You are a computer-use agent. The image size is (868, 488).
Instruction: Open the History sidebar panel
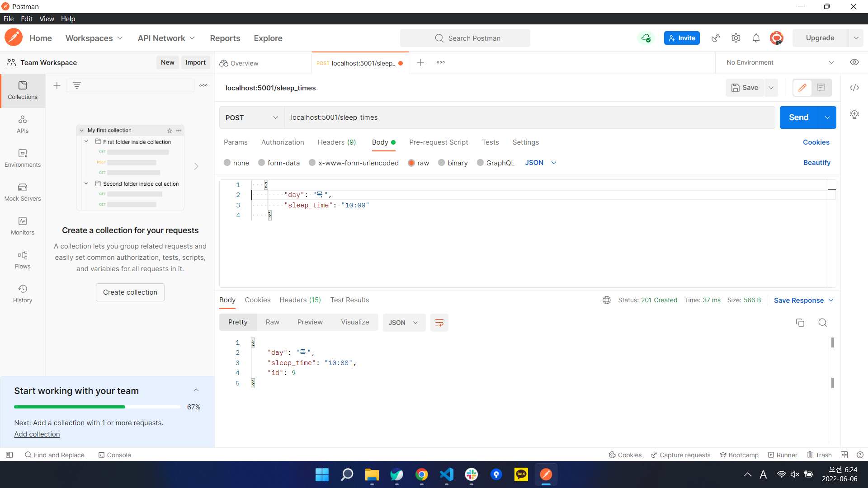coord(23,294)
